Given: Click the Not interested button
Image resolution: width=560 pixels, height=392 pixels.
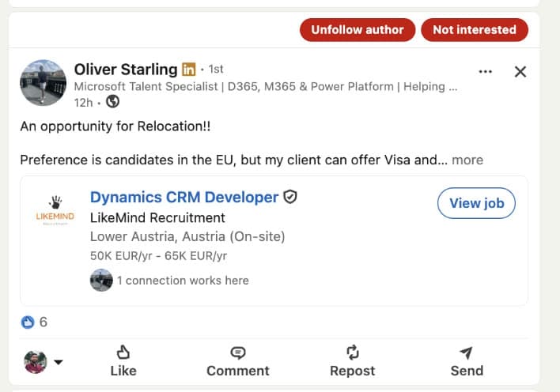Looking at the screenshot, I should click(475, 30).
